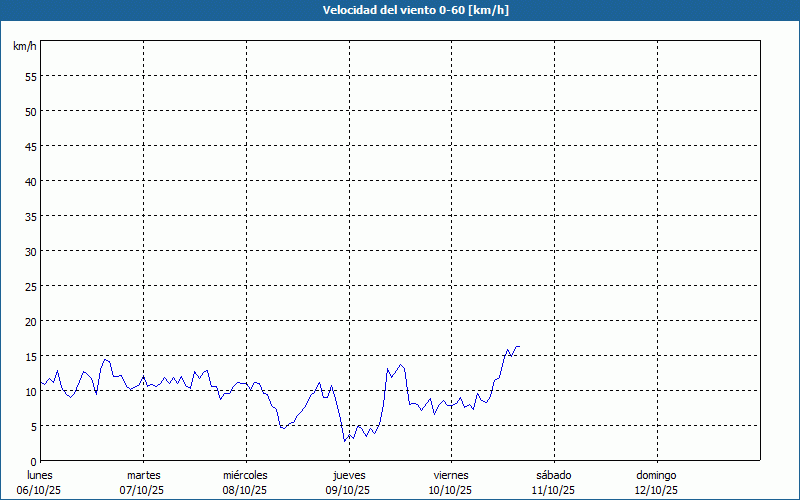
Task: Choose the miércoles day label
Action: tap(245, 475)
